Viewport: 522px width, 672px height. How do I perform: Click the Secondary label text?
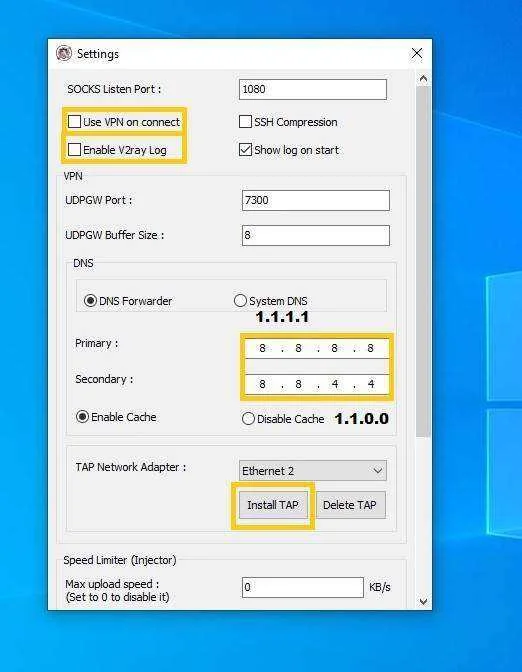tap(104, 379)
